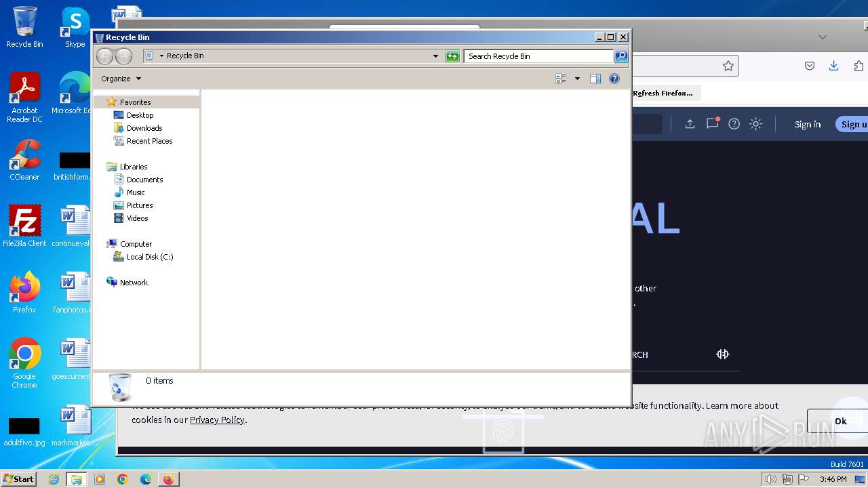Select Libraries in navigation pane
The height and width of the screenshot is (488, 868).
point(134,167)
